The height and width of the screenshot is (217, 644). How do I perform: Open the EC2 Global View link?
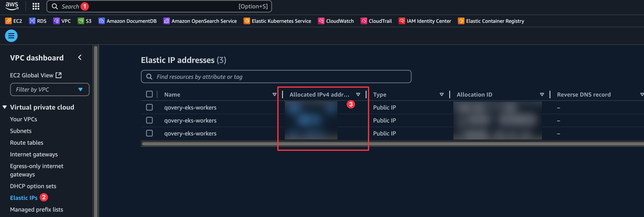click(x=32, y=75)
